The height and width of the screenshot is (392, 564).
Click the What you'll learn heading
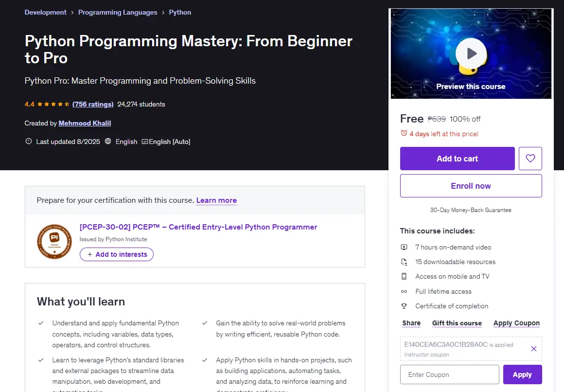tap(81, 301)
